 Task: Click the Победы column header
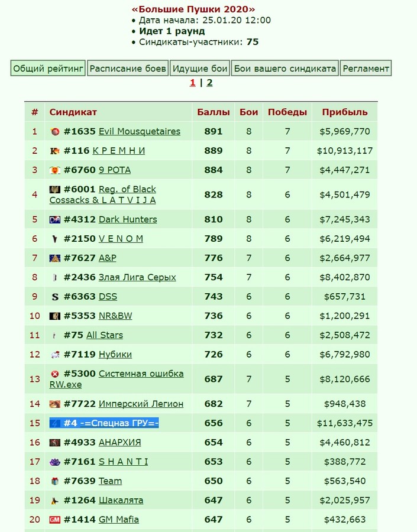tap(287, 112)
